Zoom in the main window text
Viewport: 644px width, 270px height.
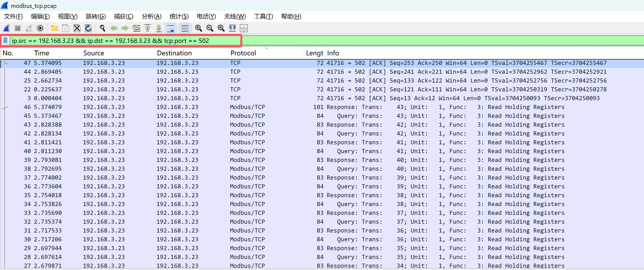coord(199,28)
